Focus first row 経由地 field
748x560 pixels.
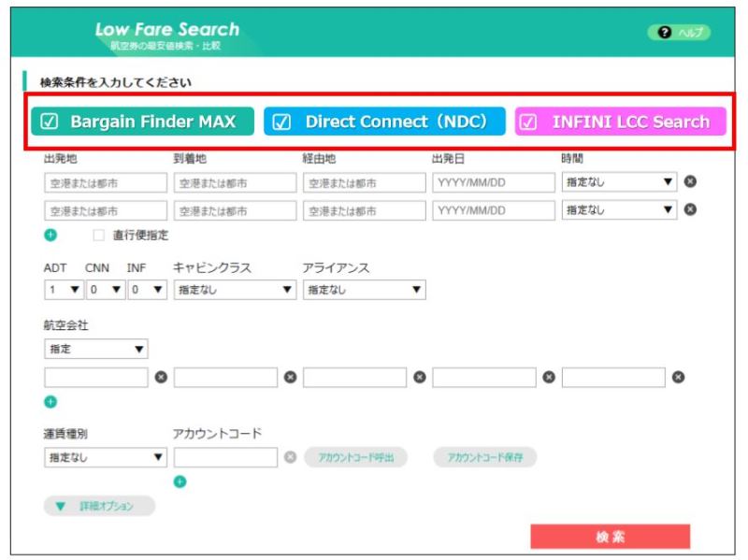pyautogui.click(x=365, y=182)
